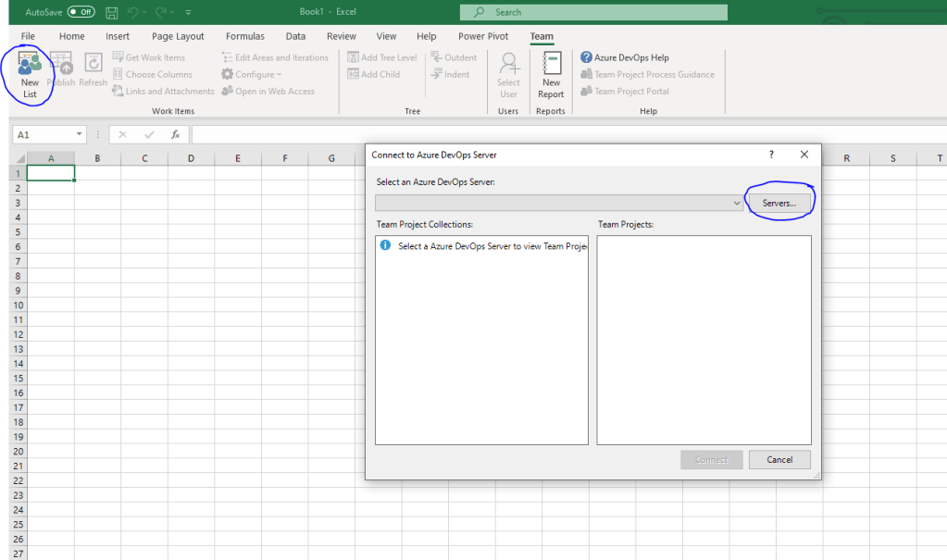Open Choose Columns

pyautogui.click(x=152, y=74)
